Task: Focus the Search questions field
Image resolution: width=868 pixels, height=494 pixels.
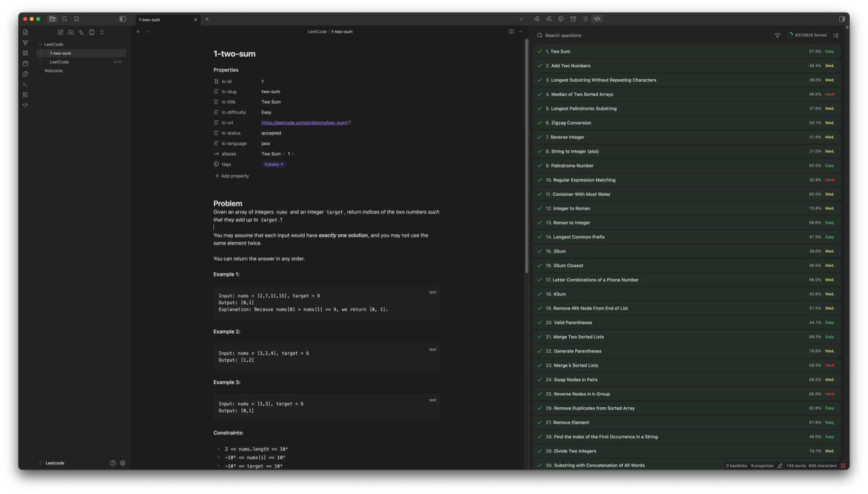Action: (651, 35)
